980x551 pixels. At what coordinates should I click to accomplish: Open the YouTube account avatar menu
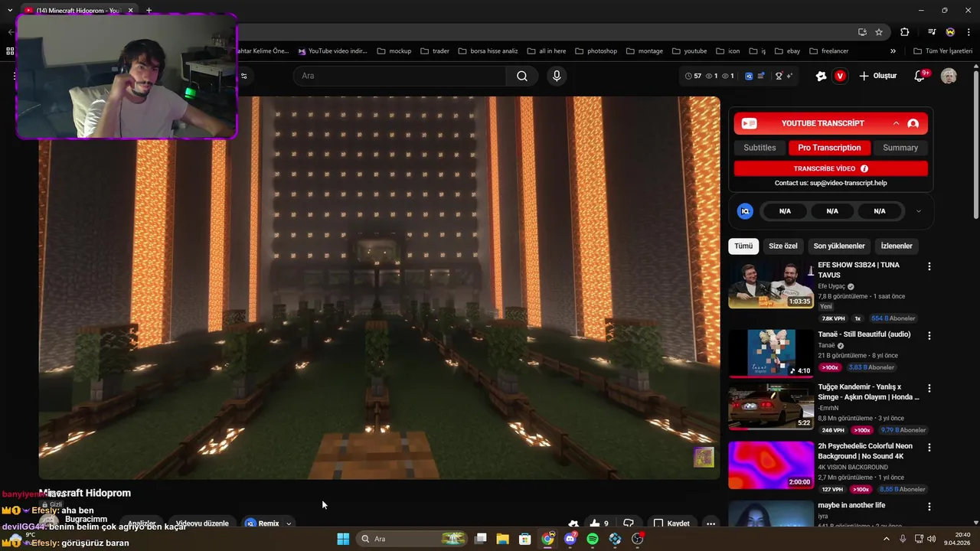pos(949,76)
